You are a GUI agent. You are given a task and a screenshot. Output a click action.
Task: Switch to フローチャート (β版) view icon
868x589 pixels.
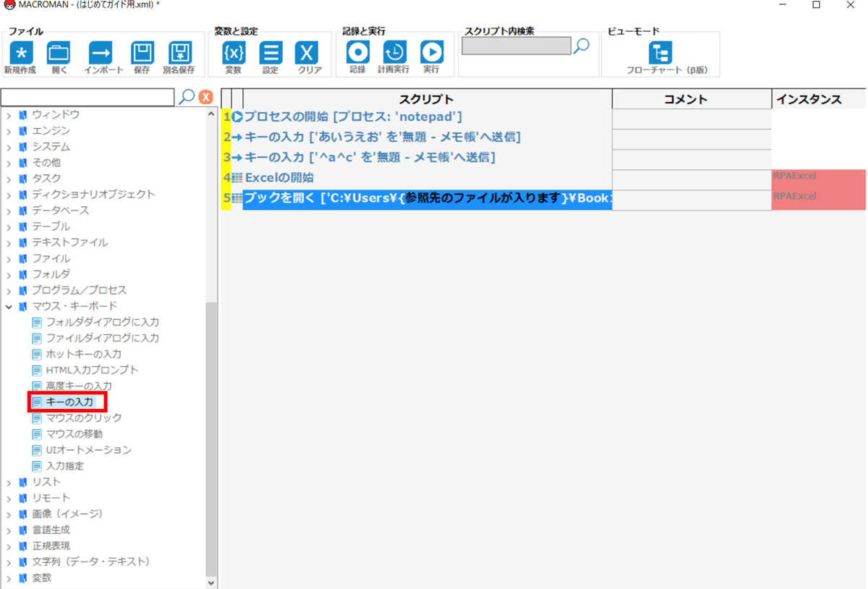point(660,53)
